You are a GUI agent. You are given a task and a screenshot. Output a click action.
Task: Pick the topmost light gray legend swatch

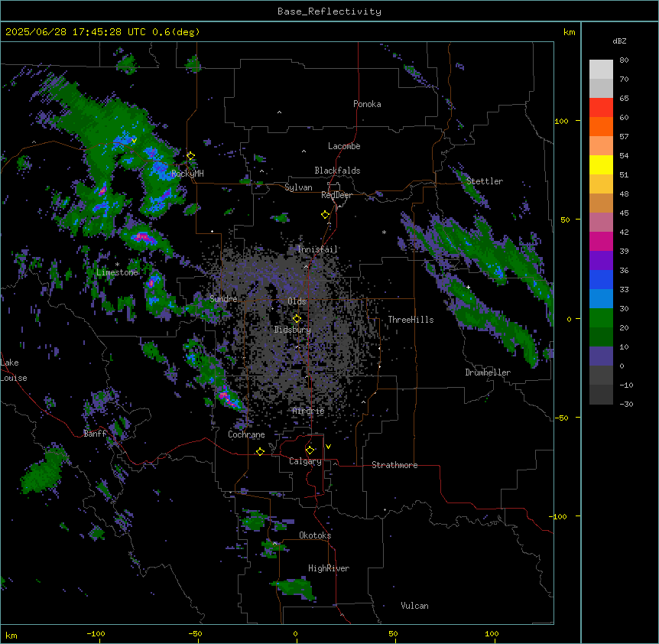pos(601,70)
